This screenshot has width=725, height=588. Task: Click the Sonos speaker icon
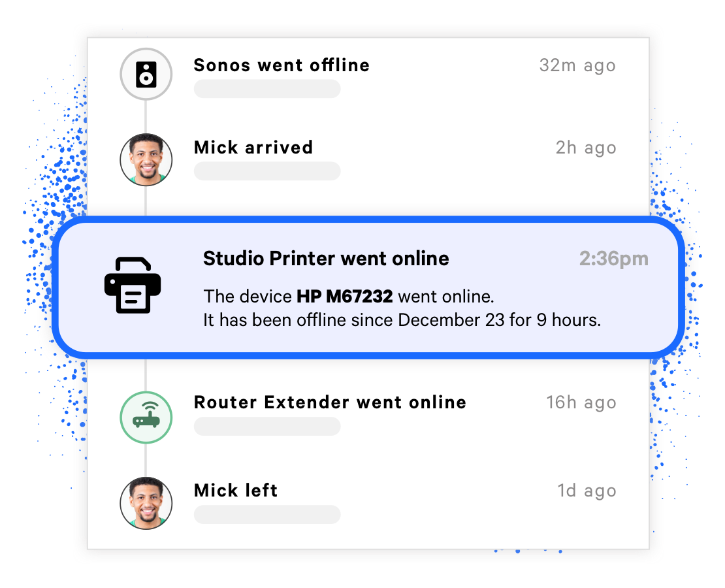point(146,74)
